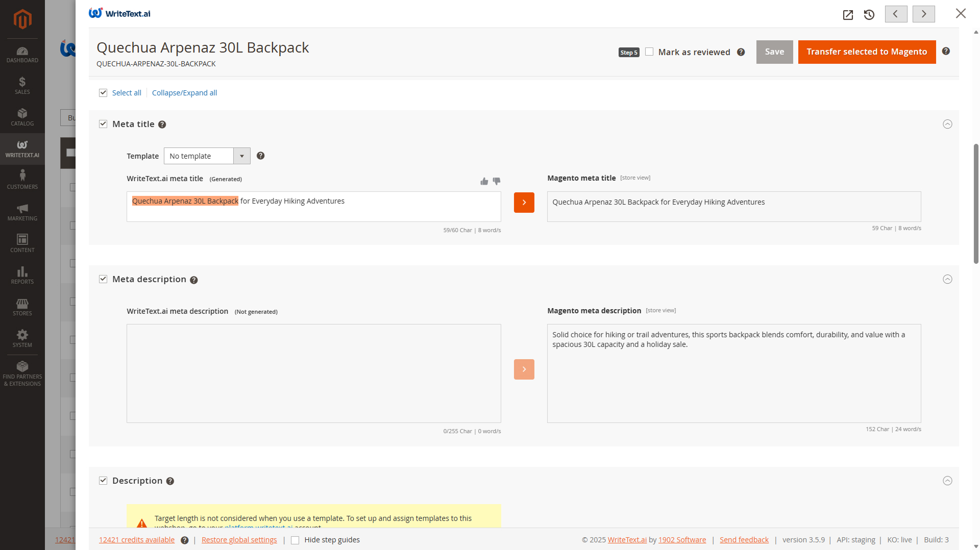The height and width of the screenshot is (550, 980).
Task: Open the Template dropdown
Action: (x=207, y=156)
